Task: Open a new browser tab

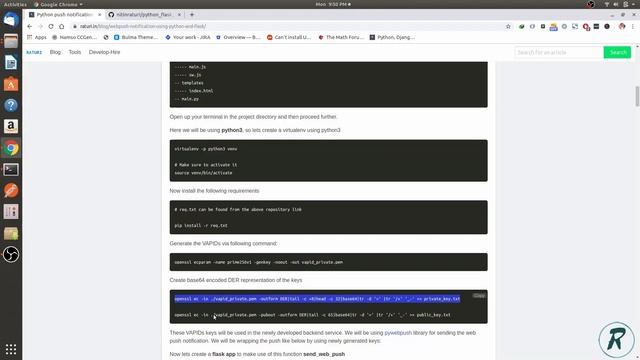Action: click(192, 15)
